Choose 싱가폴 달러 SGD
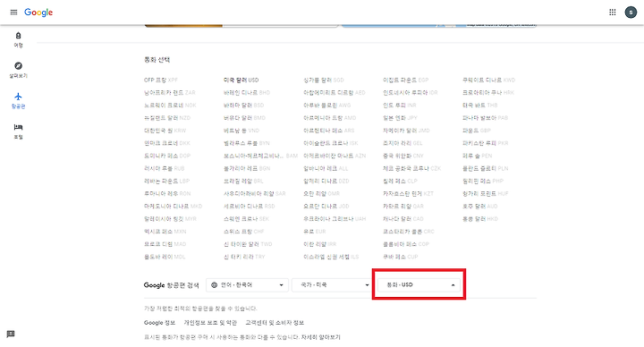Viewport: 644px width, 347px height. [323, 80]
